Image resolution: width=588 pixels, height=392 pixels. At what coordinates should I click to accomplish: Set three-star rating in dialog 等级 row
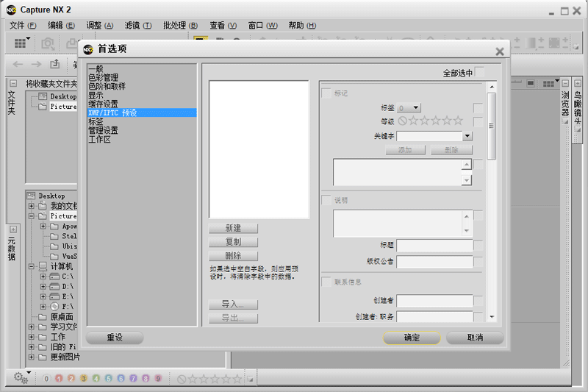435,121
